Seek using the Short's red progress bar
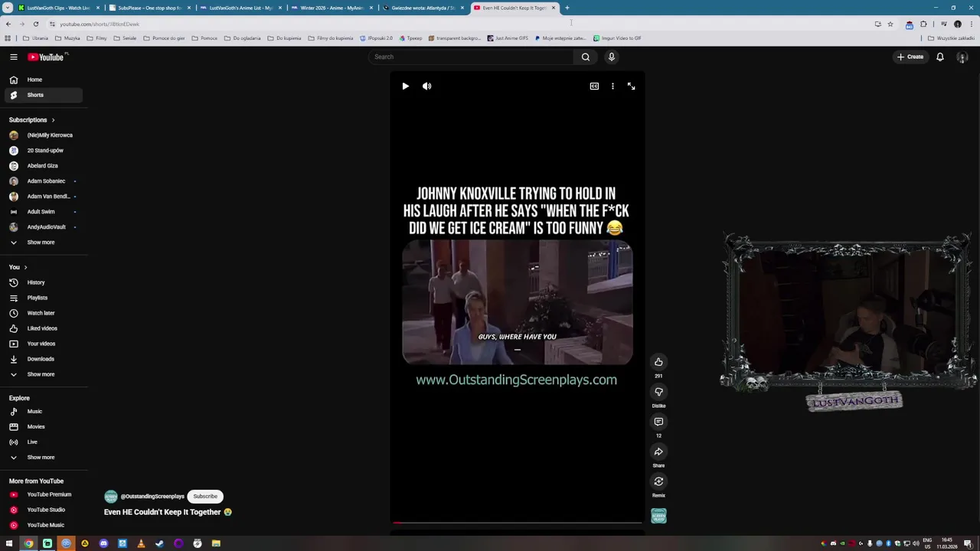The width and height of the screenshot is (980, 551). click(518, 523)
